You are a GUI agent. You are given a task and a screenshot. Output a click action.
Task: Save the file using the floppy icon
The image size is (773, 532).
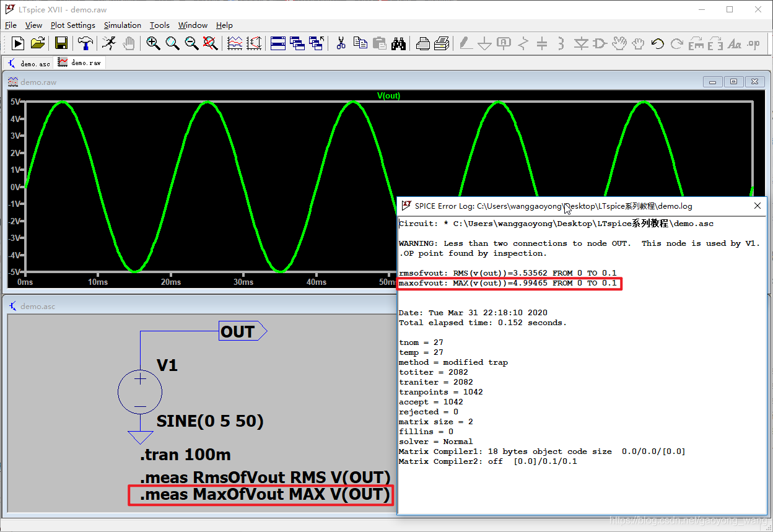[61, 43]
